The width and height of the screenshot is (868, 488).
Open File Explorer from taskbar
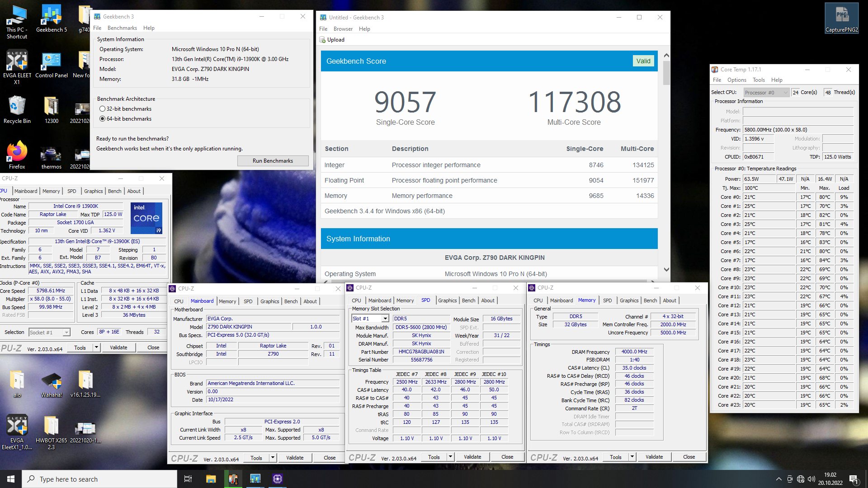pyautogui.click(x=211, y=479)
